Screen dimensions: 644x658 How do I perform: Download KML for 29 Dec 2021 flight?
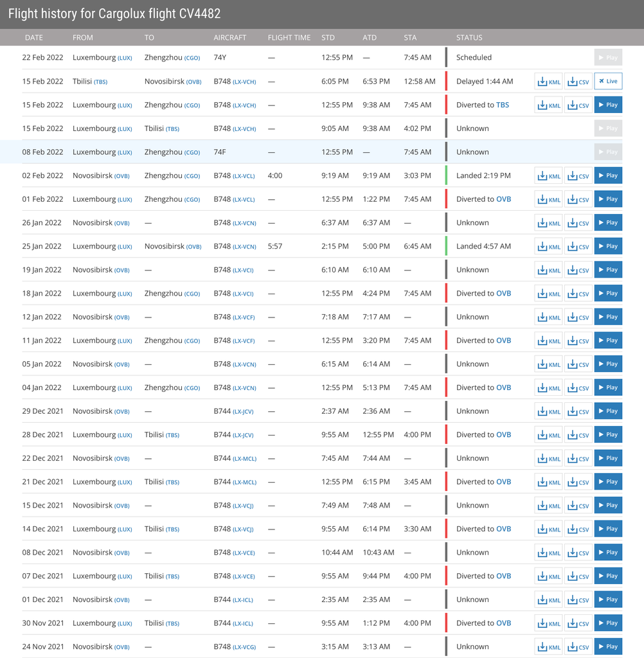pyautogui.click(x=549, y=411)
